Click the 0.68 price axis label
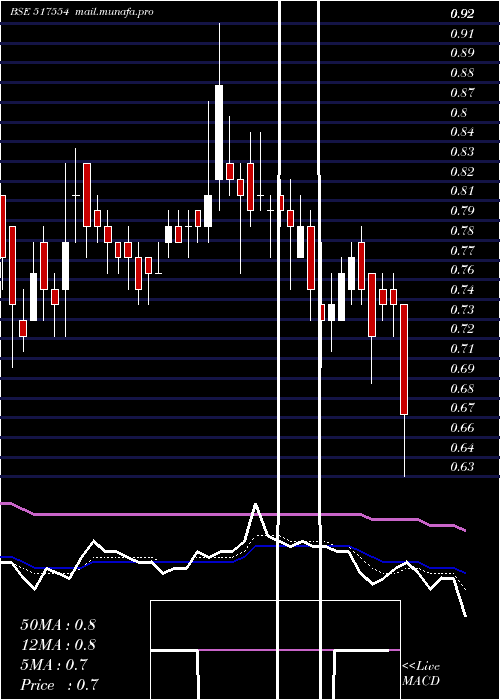Image resolution: width=500 pixels, height=700 pixels. pyautogui.click(x=462, y=388)
